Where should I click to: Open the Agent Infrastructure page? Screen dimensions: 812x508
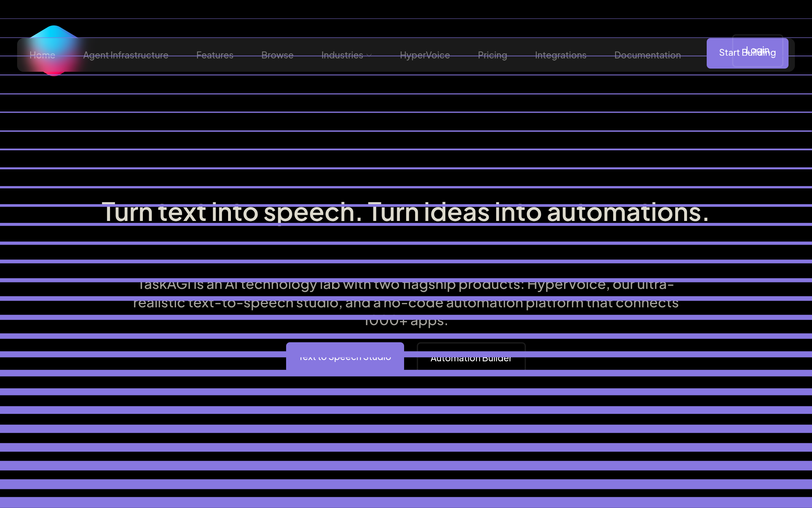tap(126, 55)
